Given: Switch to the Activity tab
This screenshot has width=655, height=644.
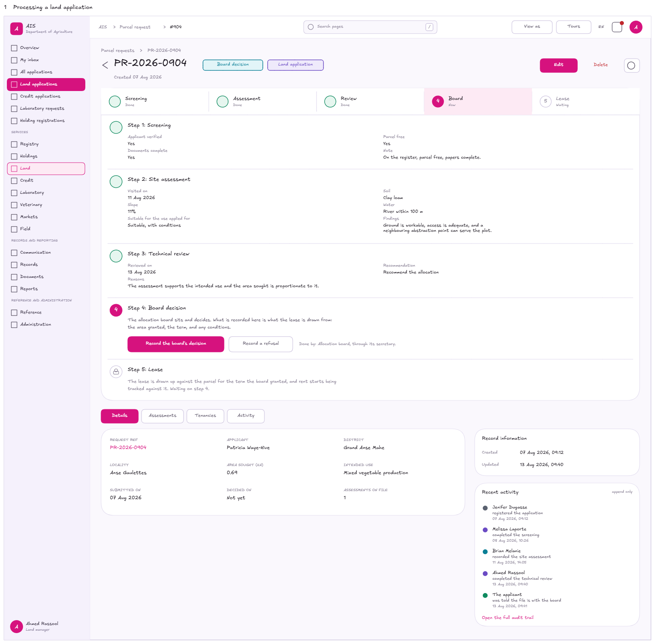Looking at the screenshot, I should click(x=246, y=416).
